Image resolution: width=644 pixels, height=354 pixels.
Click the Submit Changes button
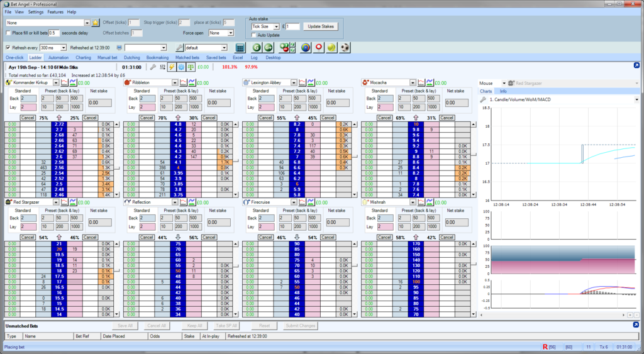[x=300, y=326]
